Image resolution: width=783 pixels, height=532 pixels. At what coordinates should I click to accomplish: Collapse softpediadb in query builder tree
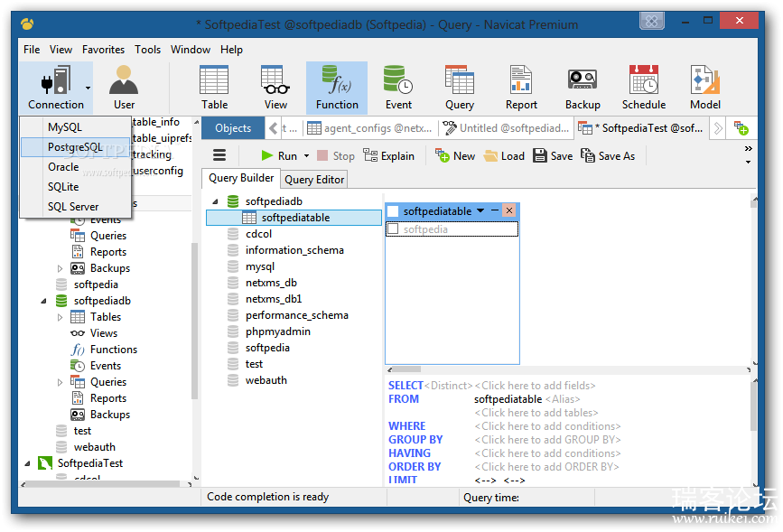[x=215, y=201]
